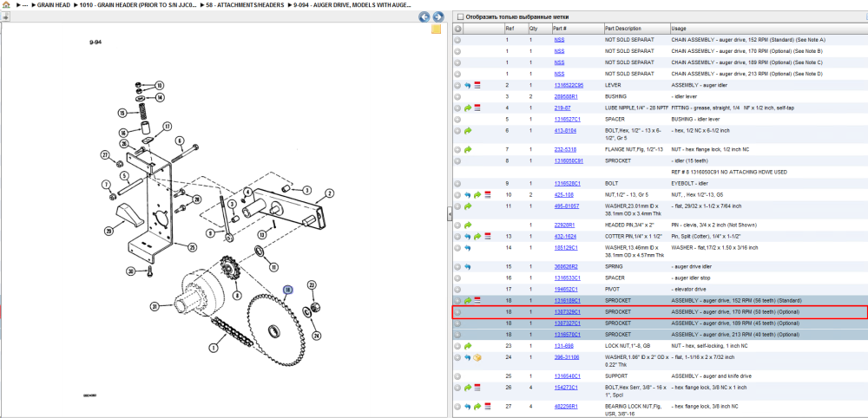This screenshot has width=868, height=418.
Task: Click the add-all plus icon in table header
Action: [x=457, y=29]
